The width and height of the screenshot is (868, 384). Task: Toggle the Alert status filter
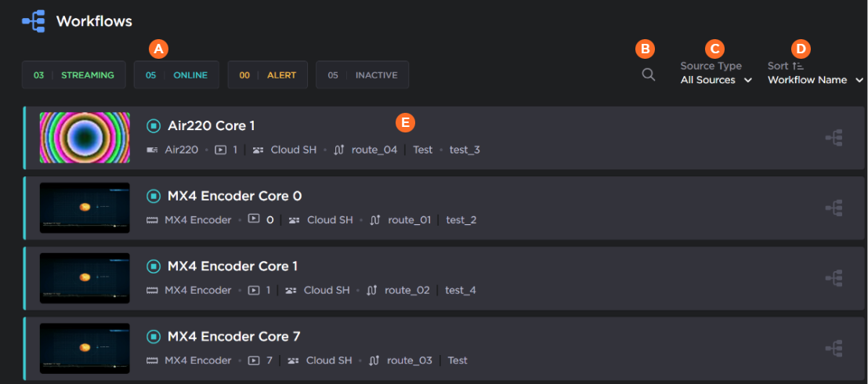[x=267, y=75]
